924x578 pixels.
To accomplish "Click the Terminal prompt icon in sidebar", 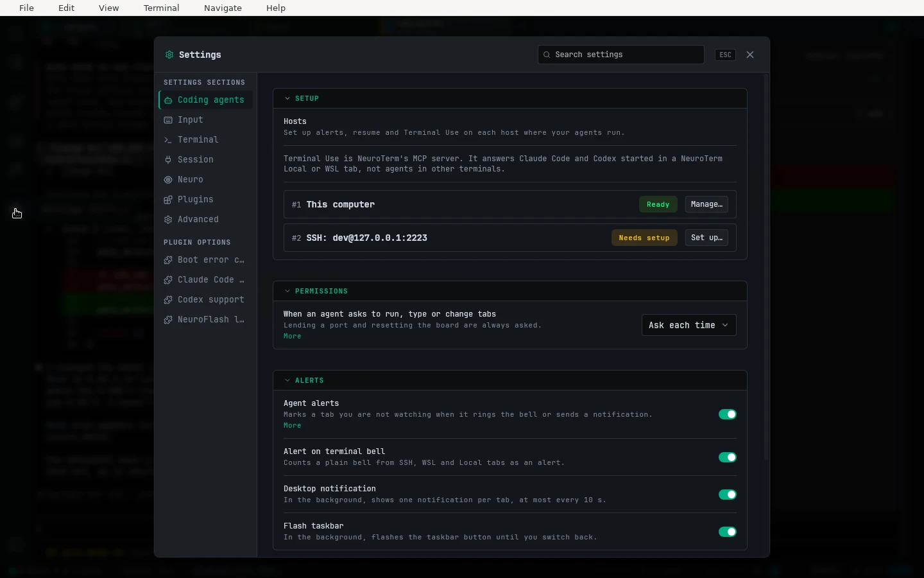I will click(x=168, y=140).
